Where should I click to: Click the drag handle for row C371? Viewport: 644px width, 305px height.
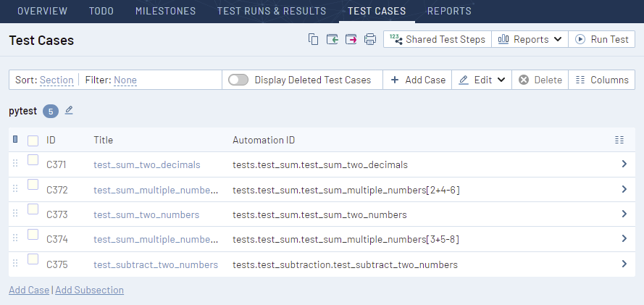coord(15,164)
